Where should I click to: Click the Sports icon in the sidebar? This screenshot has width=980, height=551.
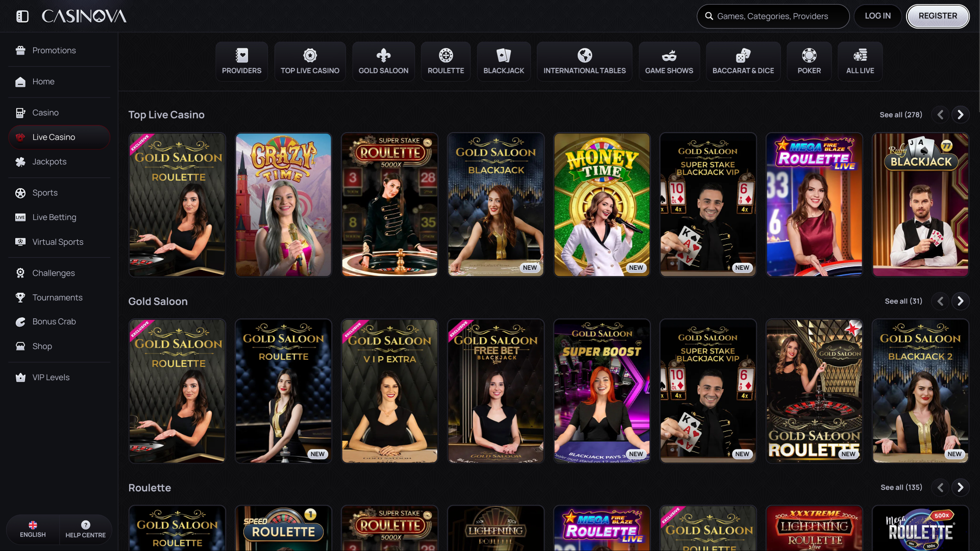click(20, 192)
